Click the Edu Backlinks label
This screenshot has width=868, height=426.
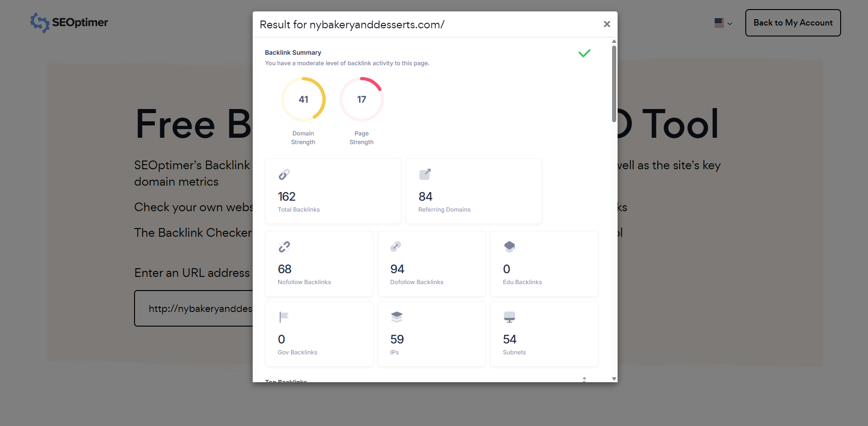tap(522, 282)
